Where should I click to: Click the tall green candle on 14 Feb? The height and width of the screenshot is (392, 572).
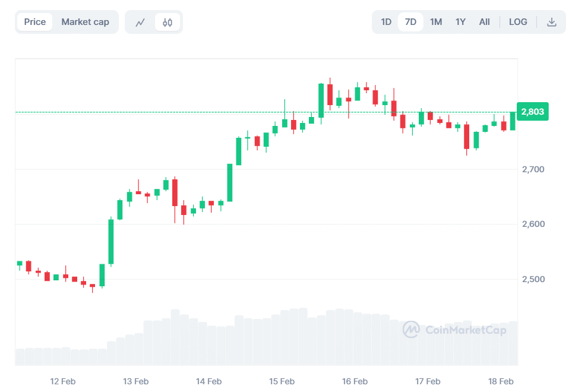pyautogui.click(x=229, y=184)
